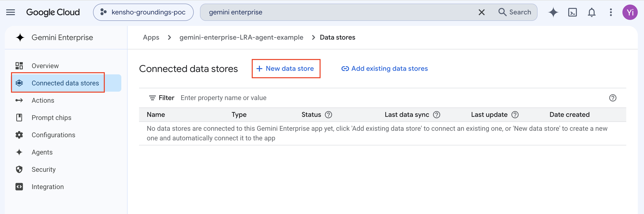Click the Overview dashboard icon
The image size is (644, 214).
click(x=19, y=66)
